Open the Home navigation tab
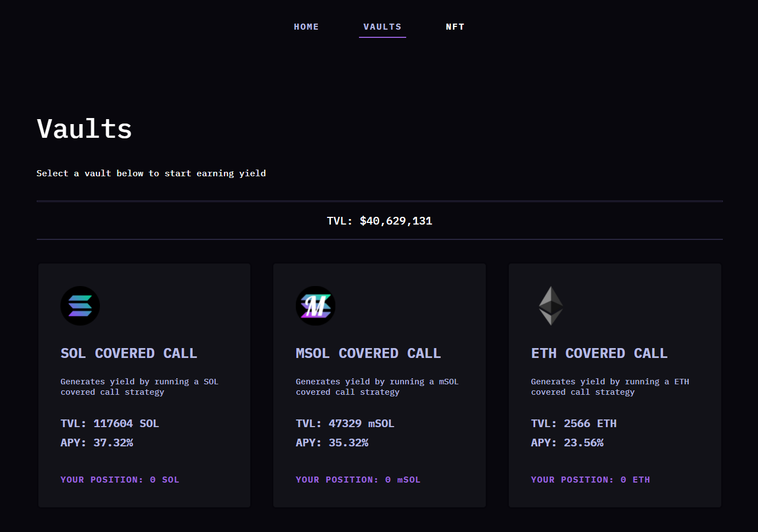 tap(306, 27)
